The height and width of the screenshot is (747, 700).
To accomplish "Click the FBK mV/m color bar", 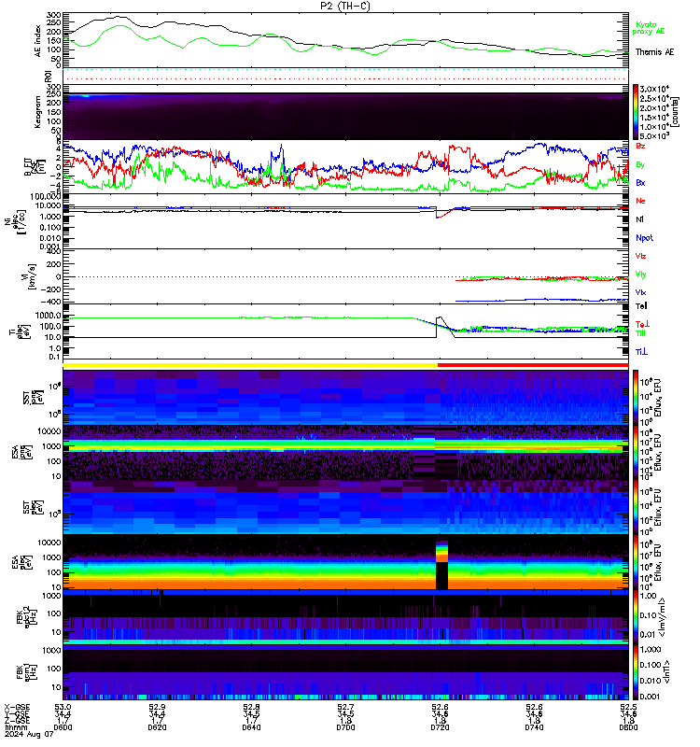I will [x=636, y=617].
